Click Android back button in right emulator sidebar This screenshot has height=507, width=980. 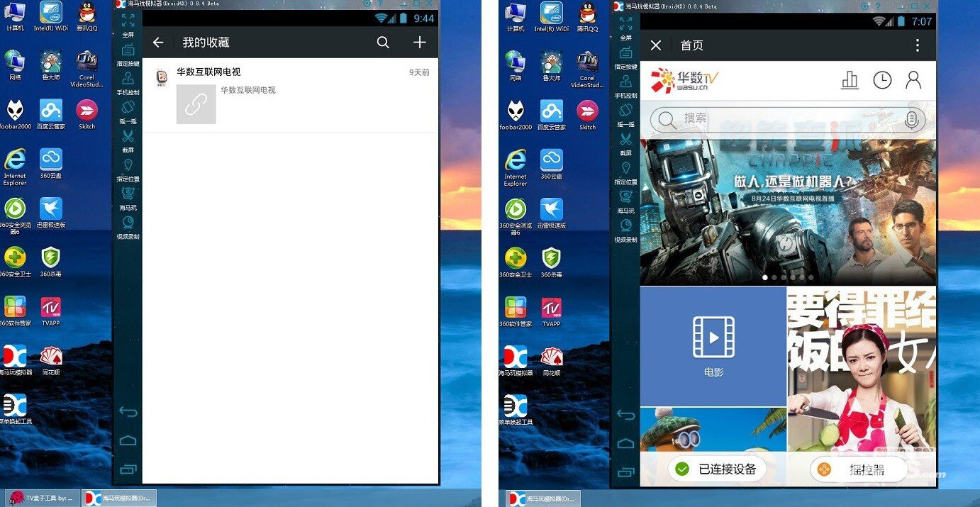tap(625, 415)
